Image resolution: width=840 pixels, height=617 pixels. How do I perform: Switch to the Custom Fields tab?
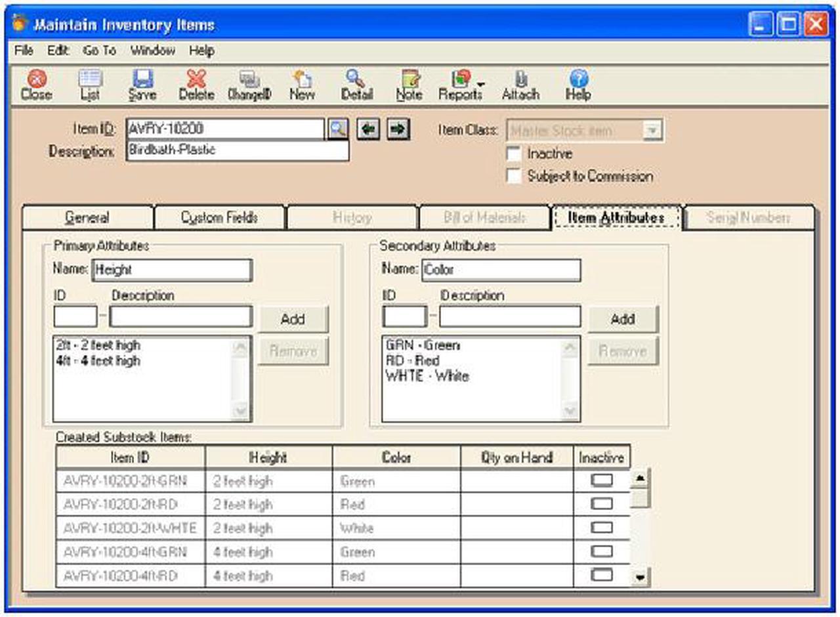click(x=219, y=218)
